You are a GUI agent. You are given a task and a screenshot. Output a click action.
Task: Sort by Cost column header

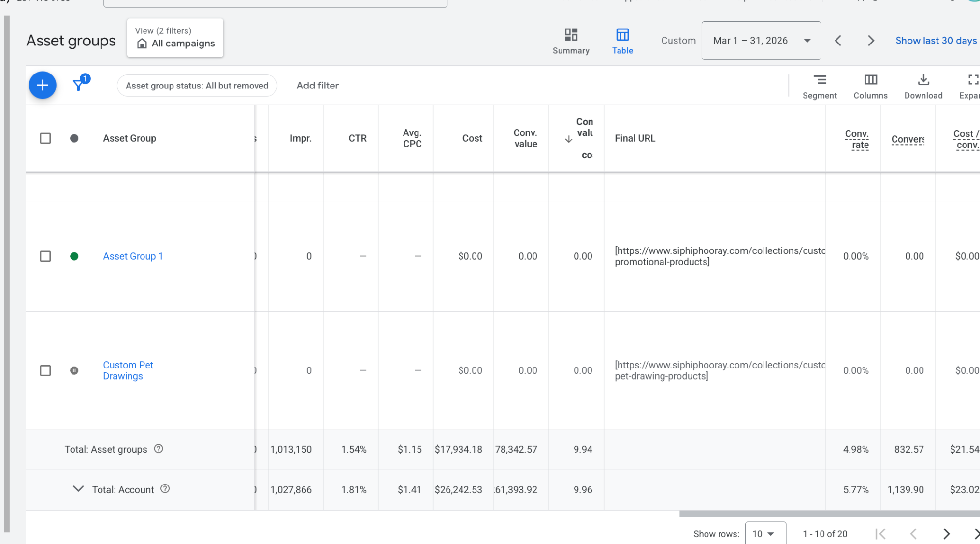472,138
